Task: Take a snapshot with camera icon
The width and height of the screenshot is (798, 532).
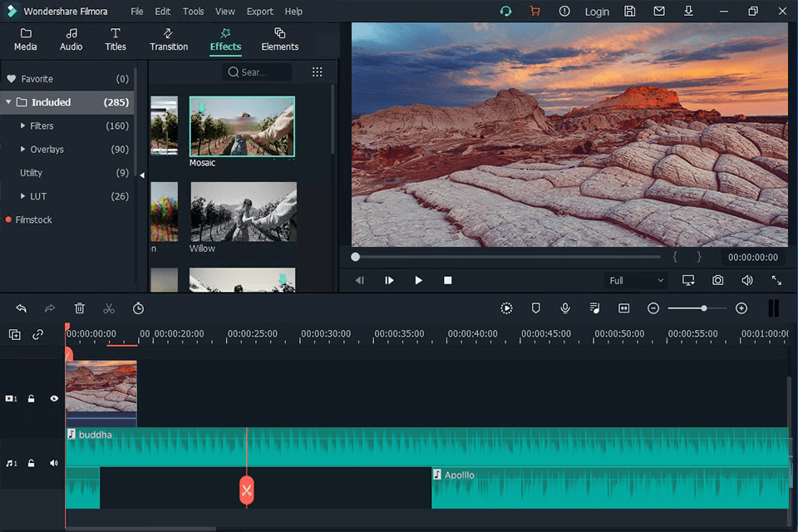Action: click(x=717, y=280)
